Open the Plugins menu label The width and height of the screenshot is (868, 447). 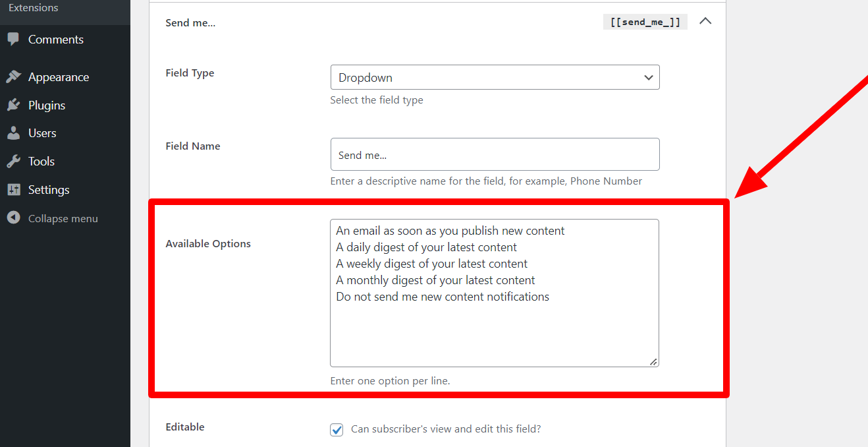tap(47, 105)
